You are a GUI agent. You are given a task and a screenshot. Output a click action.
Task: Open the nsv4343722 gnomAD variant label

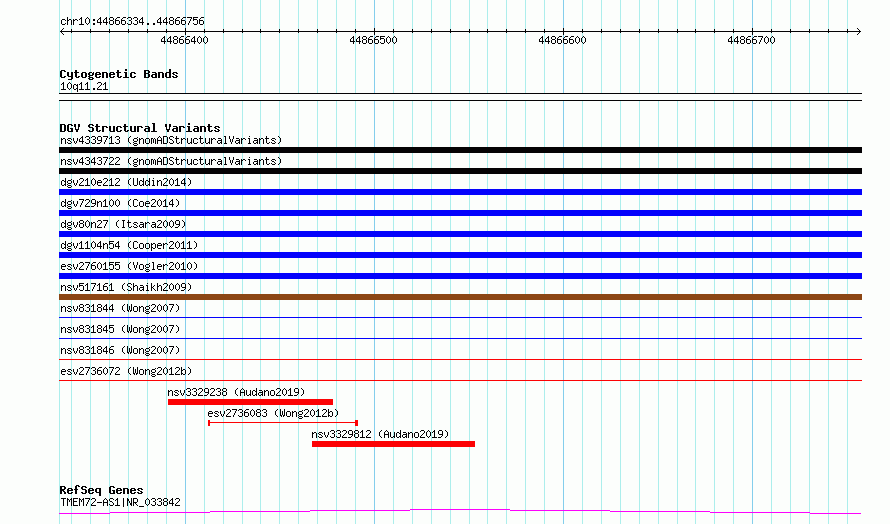[171, 161]
